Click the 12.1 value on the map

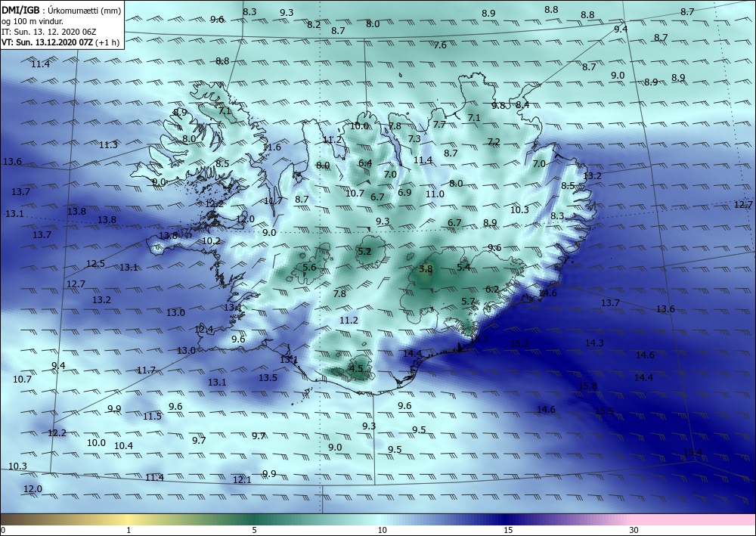tap(242, 479)
